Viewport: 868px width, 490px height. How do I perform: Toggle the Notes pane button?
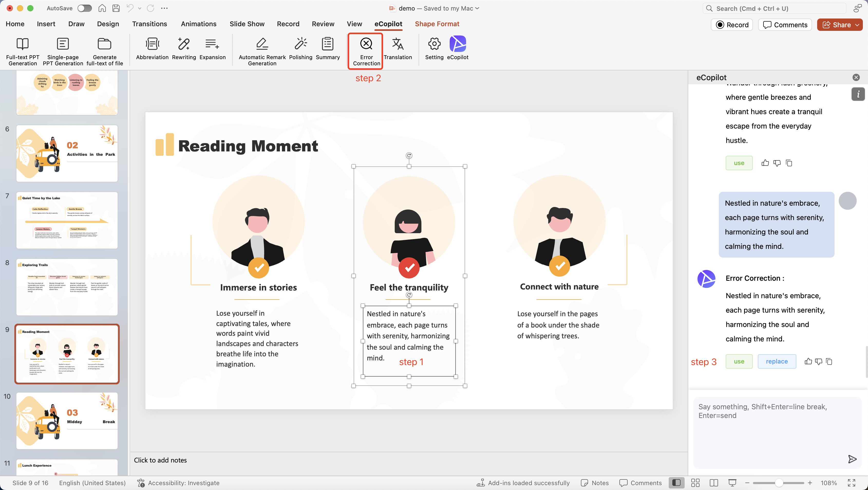[x=595, y=483]
